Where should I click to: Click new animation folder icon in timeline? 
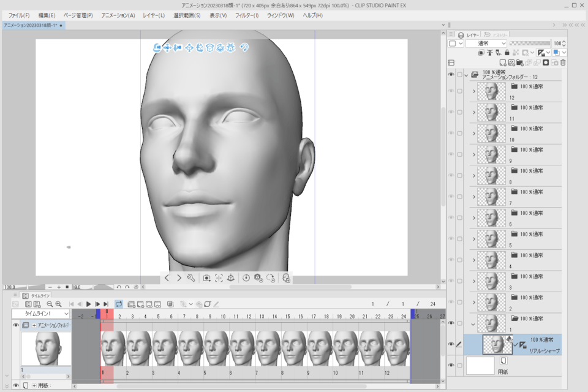pos(131,304)
